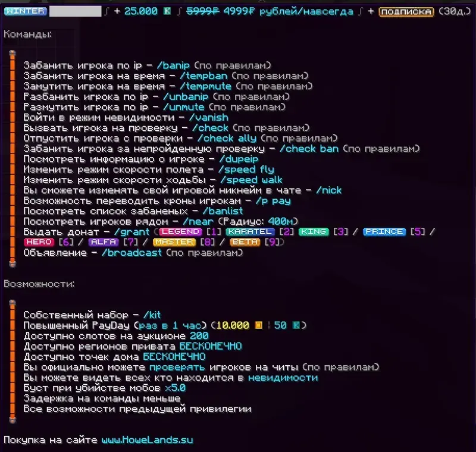The width and height of the screenshot is (476, 452).
Task: Choose the KING rank badge
Action: (x=314, y=232)
